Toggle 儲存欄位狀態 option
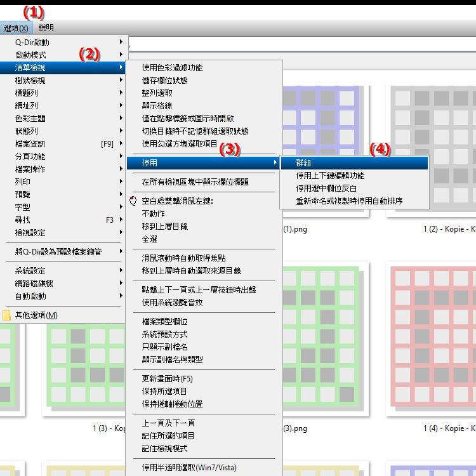This screenshot has width=476, height=476. (x=204, y=80)
